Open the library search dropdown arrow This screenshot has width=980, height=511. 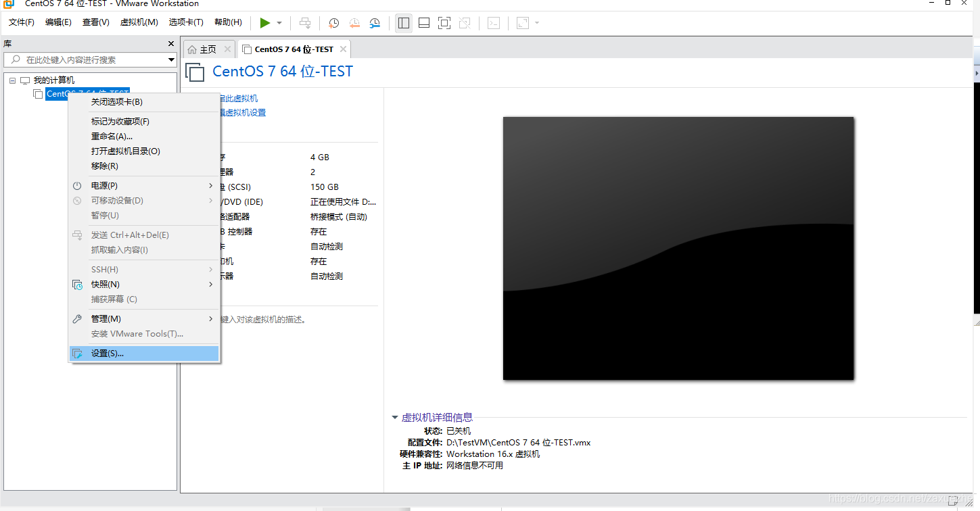coord(172,59)
